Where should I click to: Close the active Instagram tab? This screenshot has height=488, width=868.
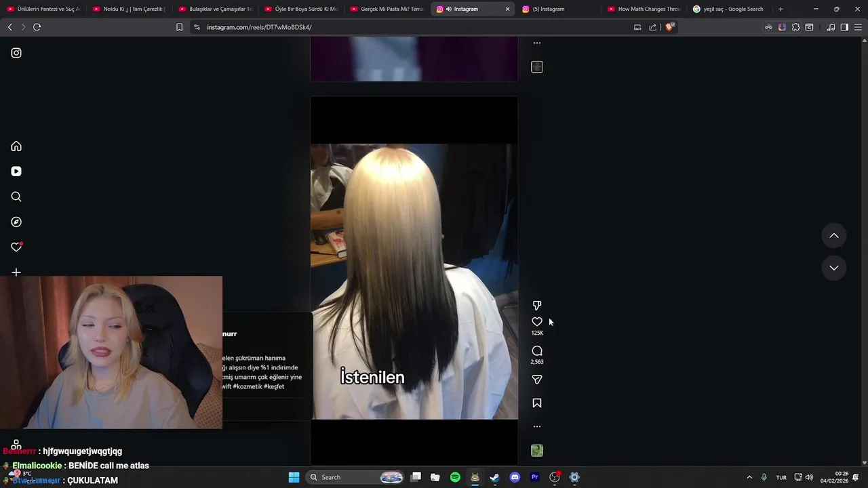tap(507, 9)
